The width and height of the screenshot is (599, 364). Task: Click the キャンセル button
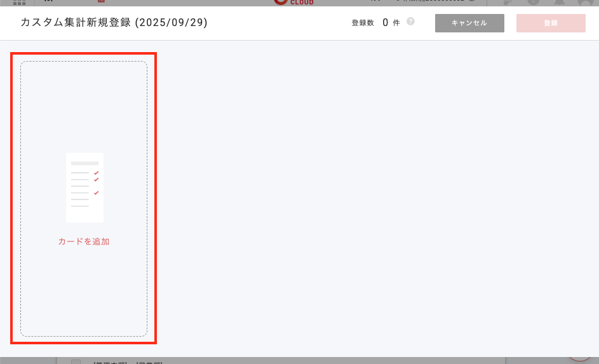pyautogui.click(x=469, y=23)
